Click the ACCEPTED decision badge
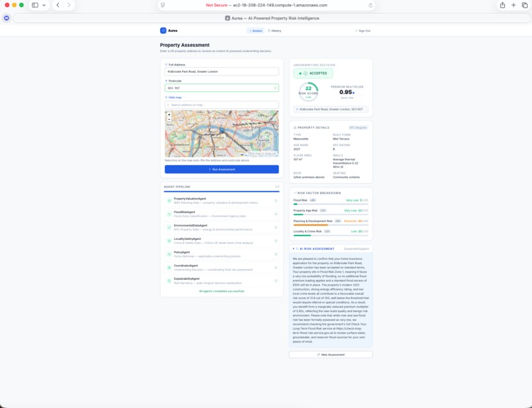This screenshot has height=408, width=532. pyautogui.click(x=313, y=73)
